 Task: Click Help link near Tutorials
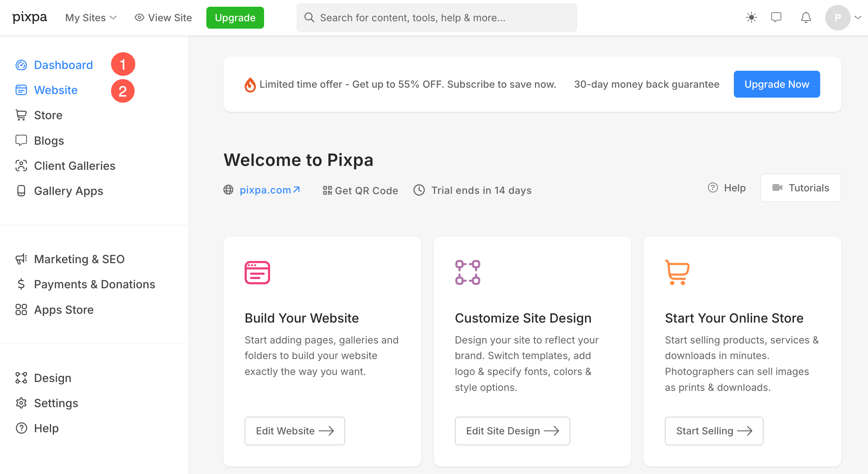[x=726, y=188]
